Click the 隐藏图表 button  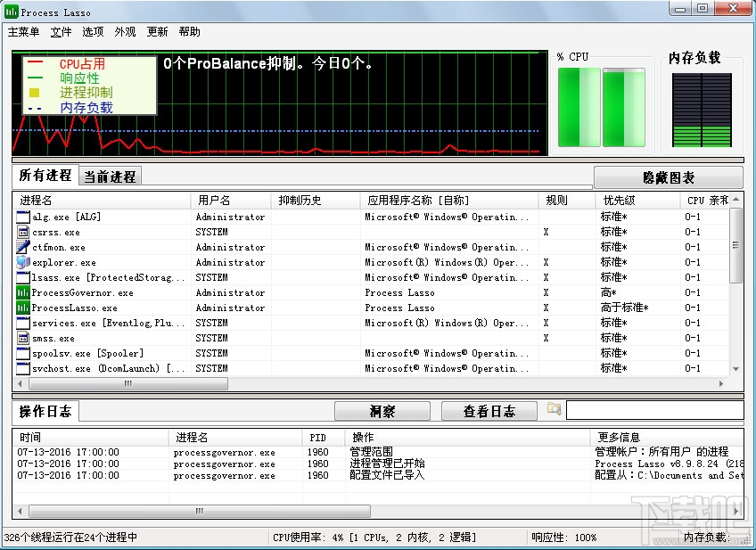click(x=669, y=178)
